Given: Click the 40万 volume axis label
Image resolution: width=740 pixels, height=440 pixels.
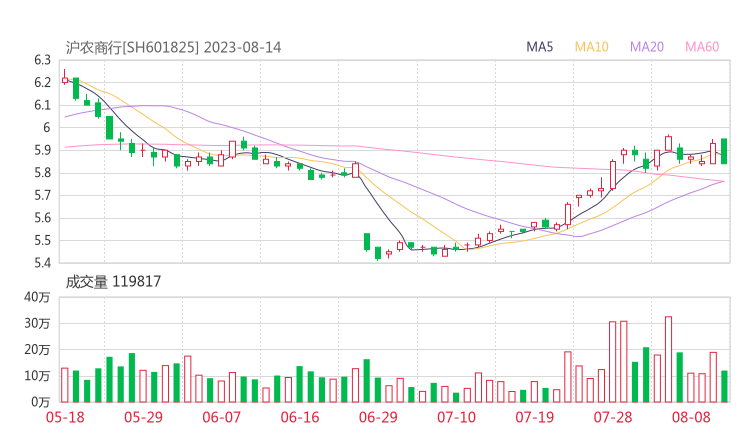Looking at the screenshot, I should [x=37, y=297].
